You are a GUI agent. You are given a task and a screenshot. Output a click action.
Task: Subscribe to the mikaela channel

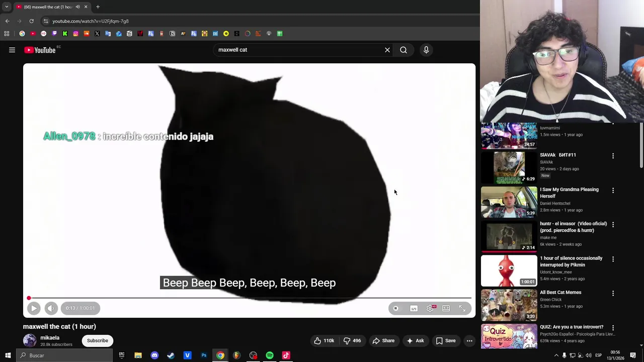(98, 341)
